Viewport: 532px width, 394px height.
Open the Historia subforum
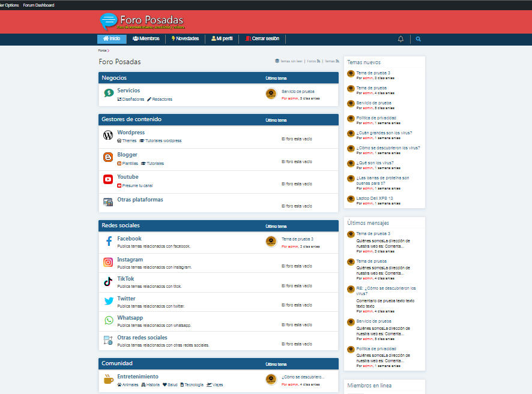[150, 385]
